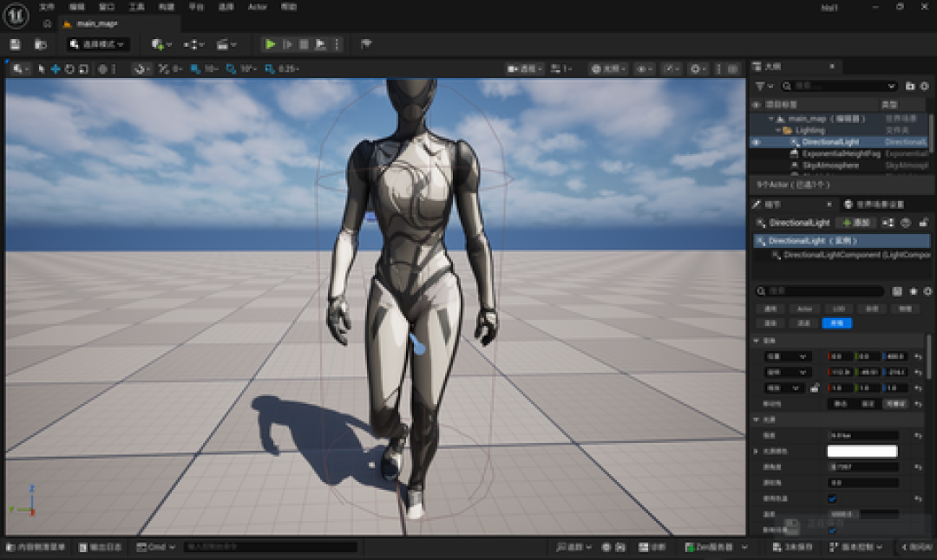This screenshot has height=560, width=937.
Task: Open the 窗口 Window menu
Action: [107, 7]
